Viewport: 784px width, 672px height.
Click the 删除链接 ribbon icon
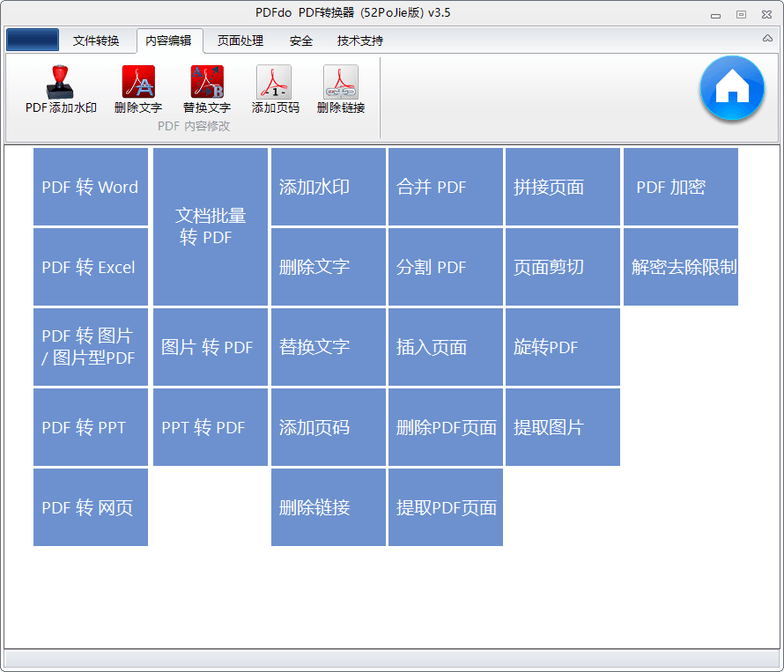tap(341, 83)
